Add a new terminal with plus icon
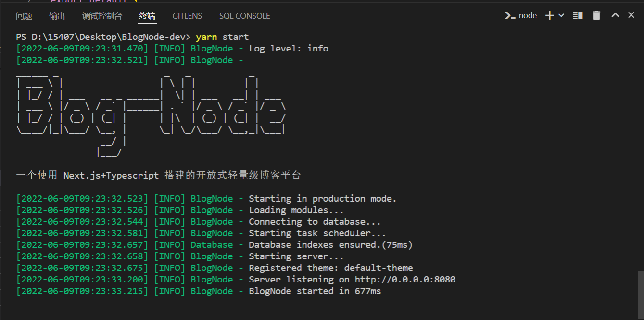Image resolution: width=644 pixels, height=320 pixels. (550, 15)
